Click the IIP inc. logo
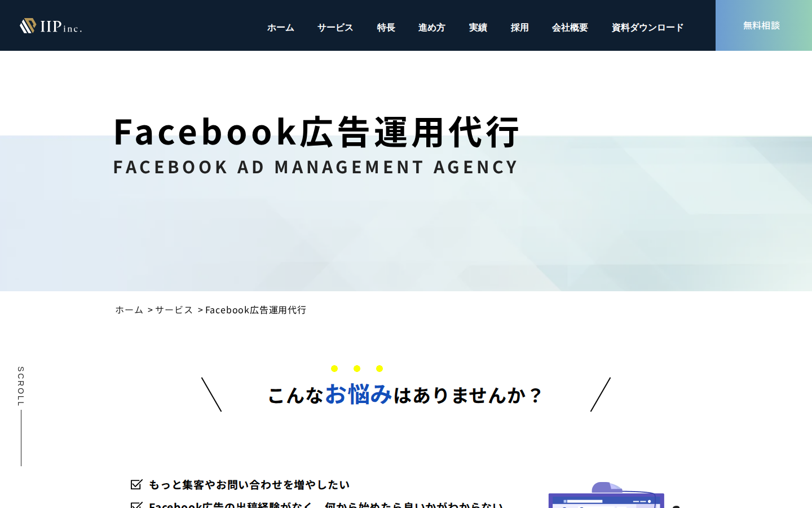Viewport: 812px width, 508px height. pyautogui.click(x=51, y=26)
